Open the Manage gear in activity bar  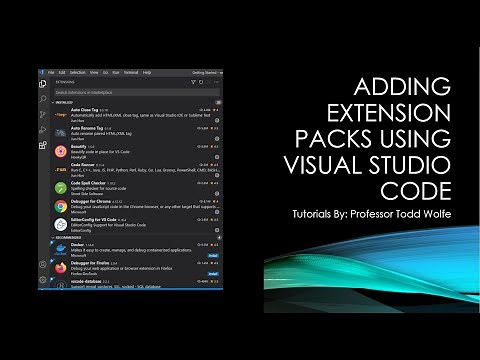[x=43, y=279]
